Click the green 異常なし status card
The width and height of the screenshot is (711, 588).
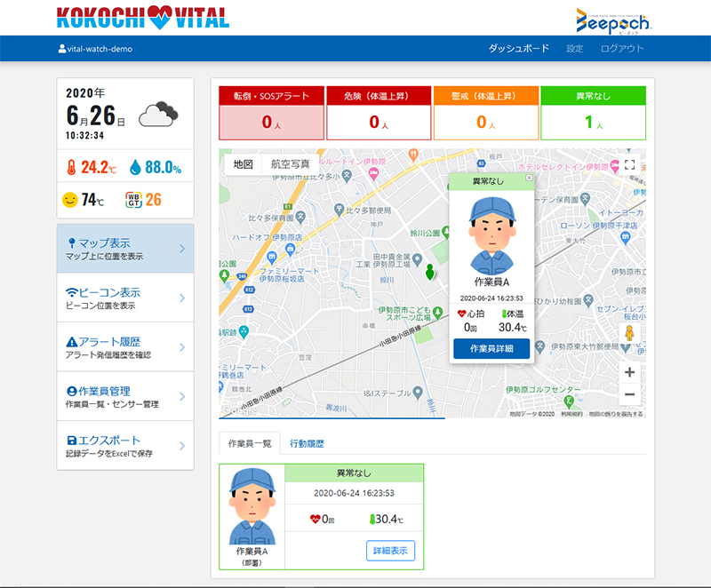[x=593, y=113]
